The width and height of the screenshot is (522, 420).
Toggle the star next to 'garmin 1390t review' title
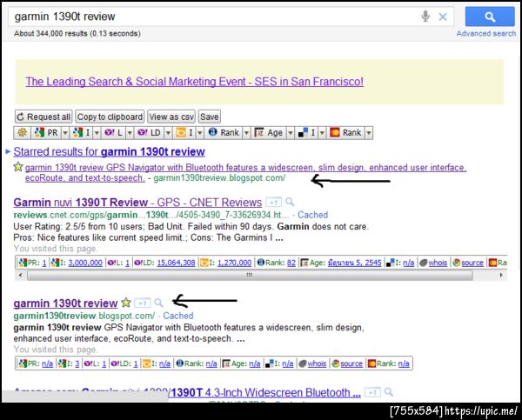click(x=126, y=303)
